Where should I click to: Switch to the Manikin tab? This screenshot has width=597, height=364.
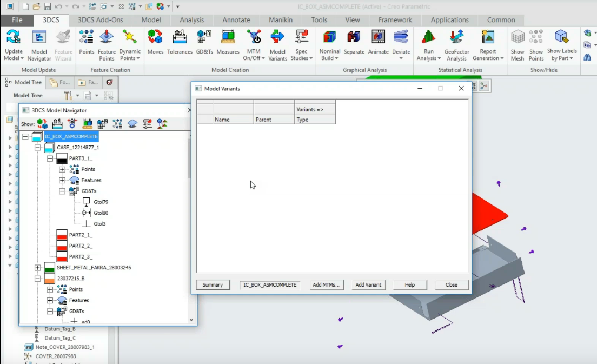[x=281, y=20]
